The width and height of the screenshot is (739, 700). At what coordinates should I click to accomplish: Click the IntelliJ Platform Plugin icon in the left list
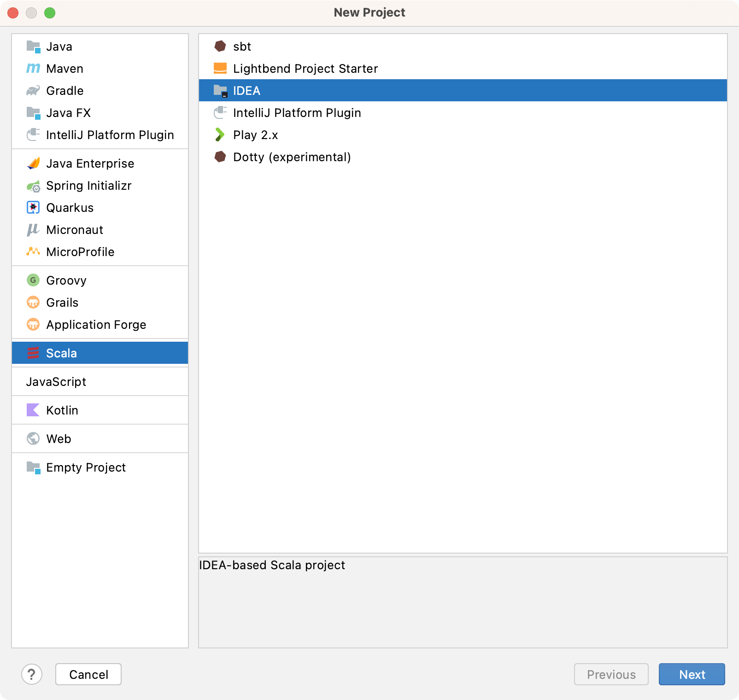33,135
